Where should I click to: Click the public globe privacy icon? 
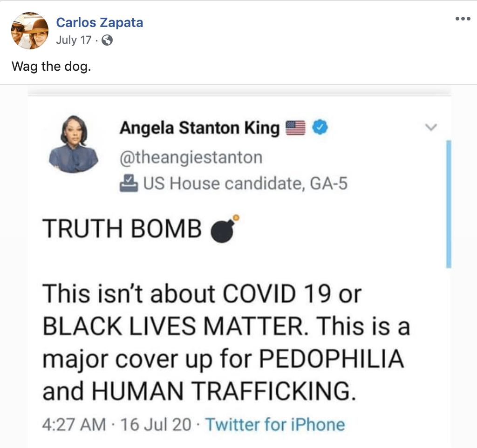tap(107, 40)
